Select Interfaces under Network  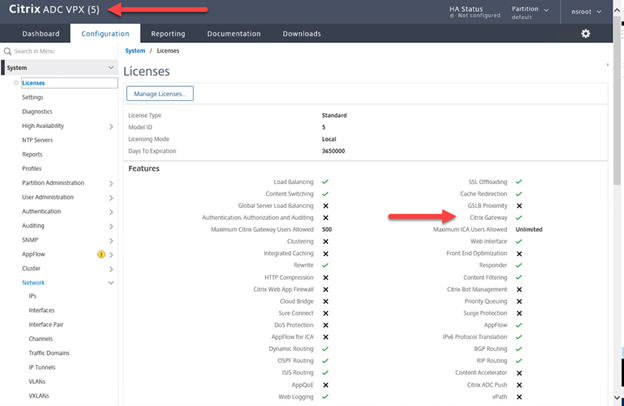(41, 310)
